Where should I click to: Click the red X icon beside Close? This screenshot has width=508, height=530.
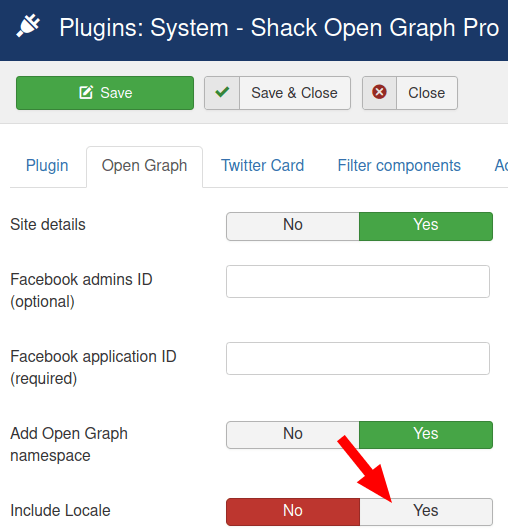[x=379, y=92]
